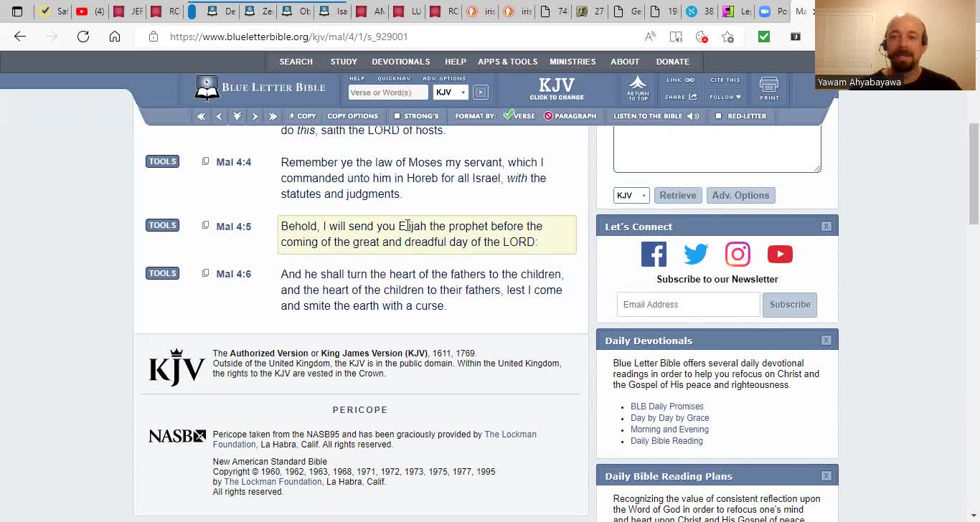
Task: Open Tools for Mal 4:6
Action: [x=162, y=273]
